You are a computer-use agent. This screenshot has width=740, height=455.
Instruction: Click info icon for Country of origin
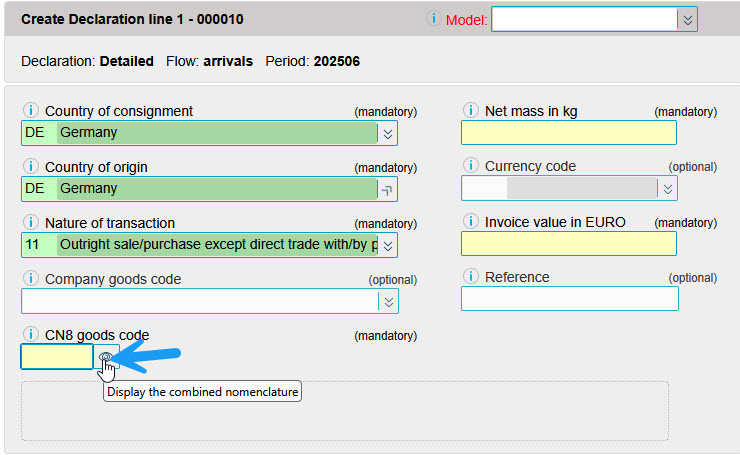point(30,167)
